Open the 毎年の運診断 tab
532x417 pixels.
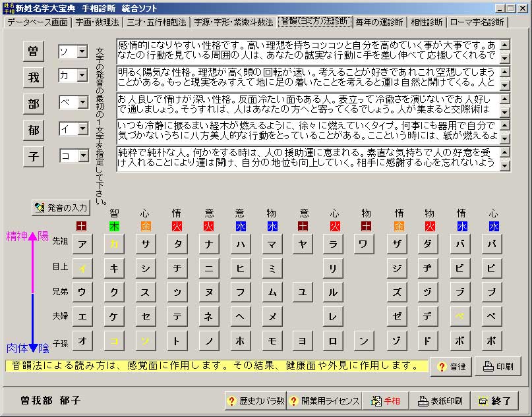(379, 22)
